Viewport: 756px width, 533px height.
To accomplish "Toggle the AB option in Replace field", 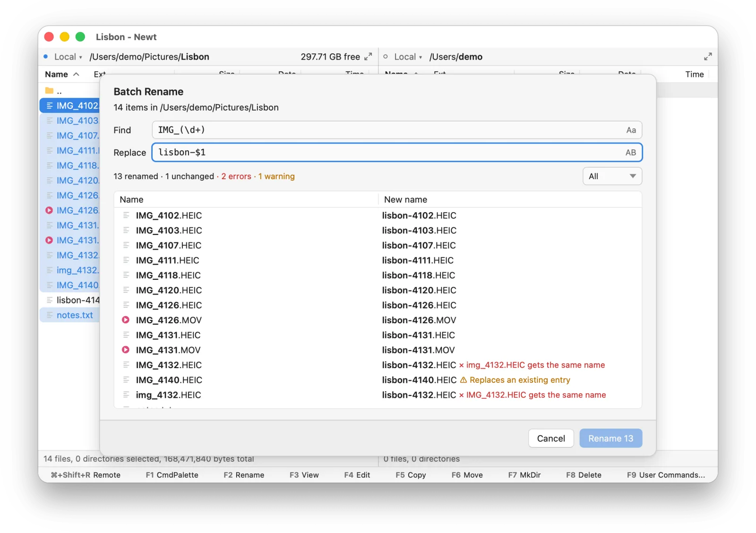I will [x=630, y=153].
